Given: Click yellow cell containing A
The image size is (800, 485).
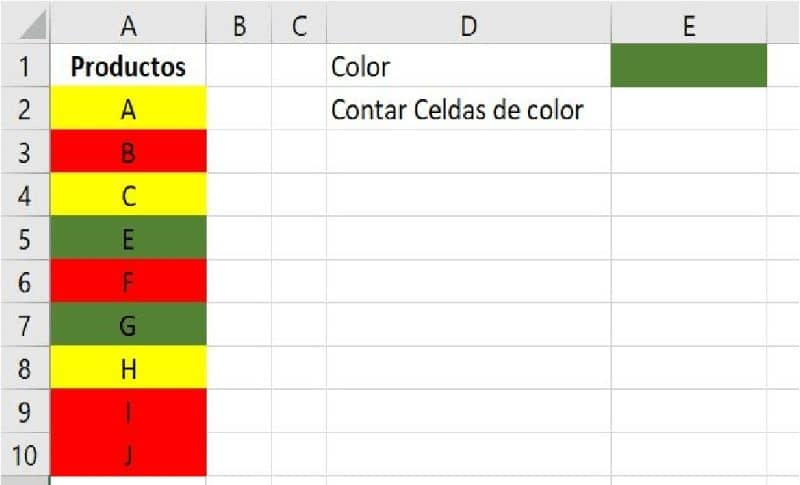Looking at the screenshot, I should 128,110.
